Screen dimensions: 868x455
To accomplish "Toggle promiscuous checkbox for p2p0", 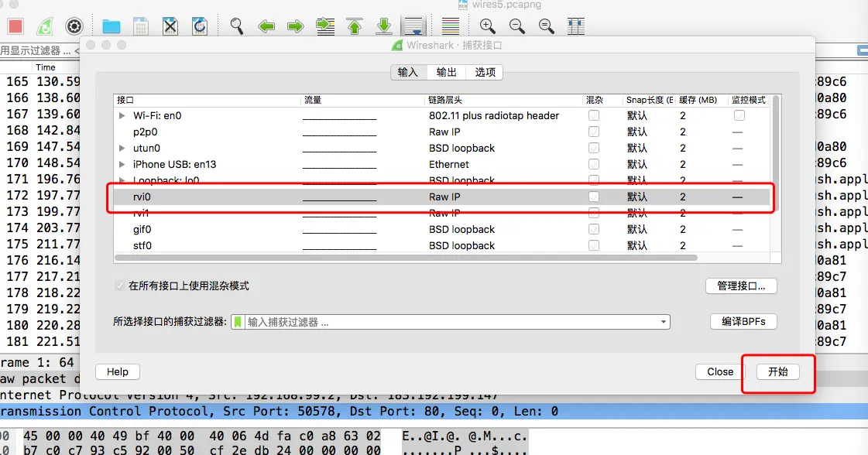I will 593,132.
